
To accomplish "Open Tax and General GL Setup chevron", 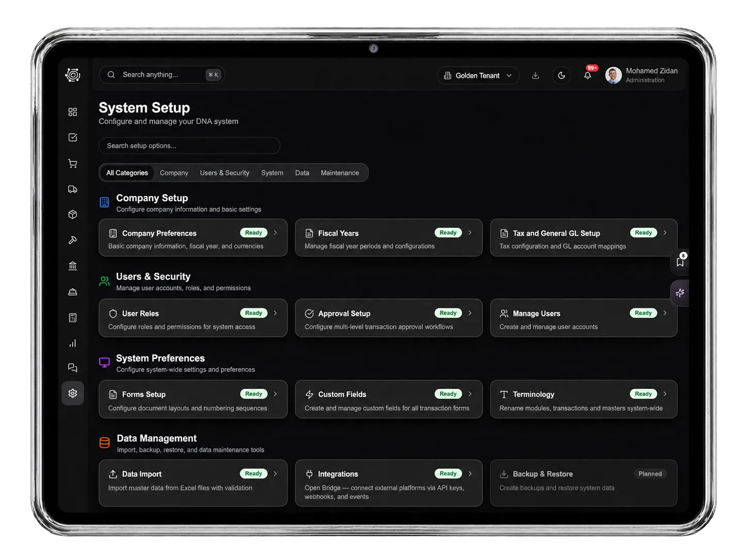I will click(x=665, y=233).
